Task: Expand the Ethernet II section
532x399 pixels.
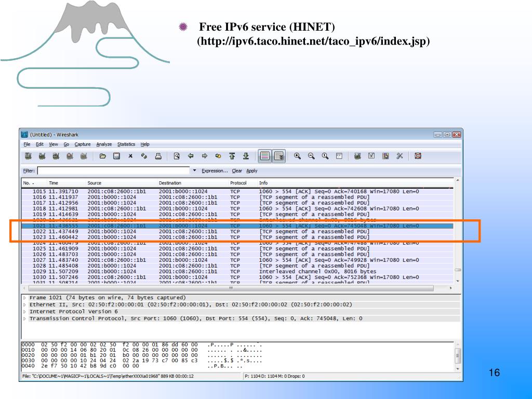Action: tap(24, 304)
